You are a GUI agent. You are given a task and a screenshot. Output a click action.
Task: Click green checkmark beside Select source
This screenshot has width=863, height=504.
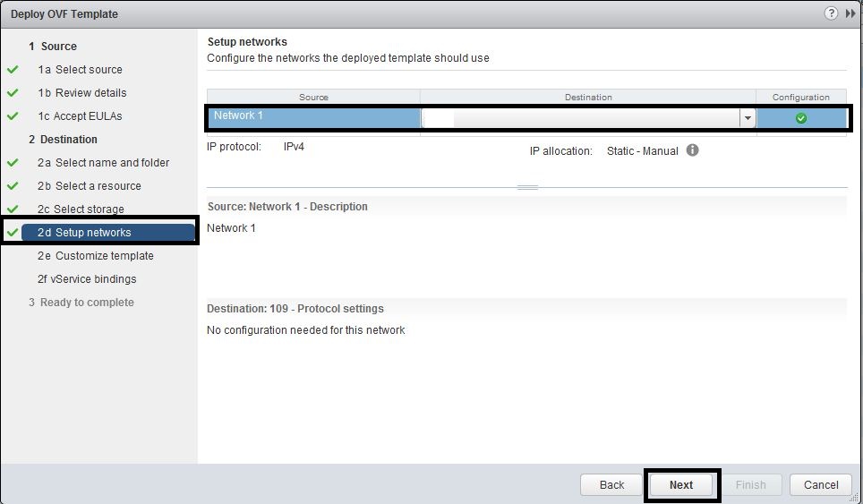[x=13, y=70]
